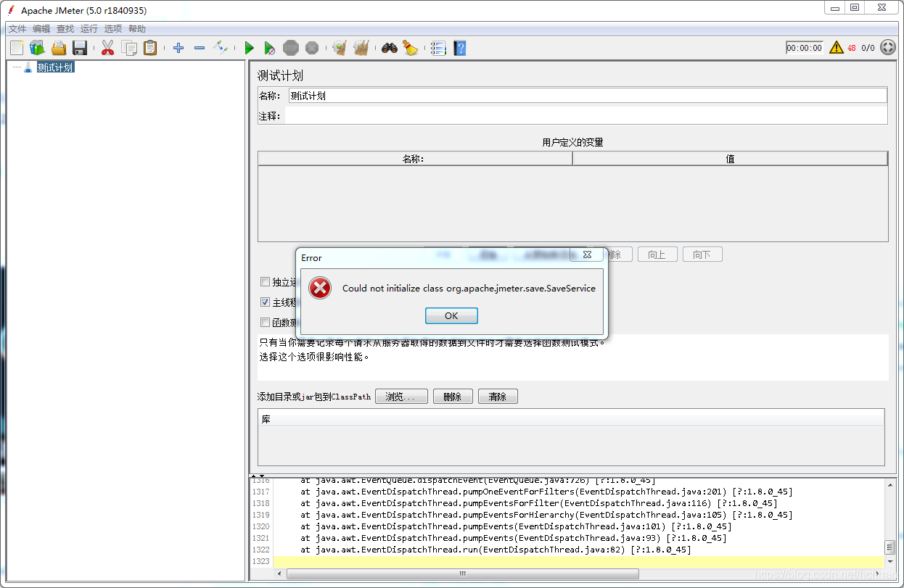Click the Collapse All minus icon
The image size is (904, 588).
(200, 48)
